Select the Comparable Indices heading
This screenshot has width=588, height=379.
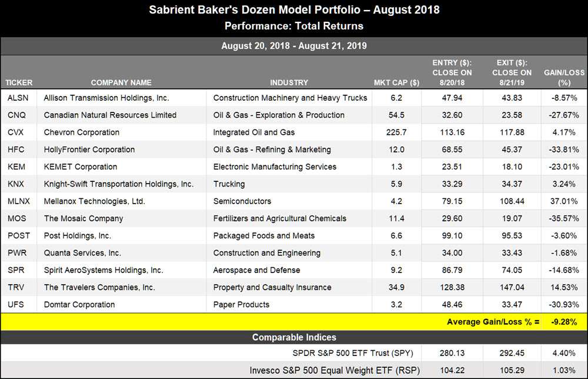pos(294,337)
